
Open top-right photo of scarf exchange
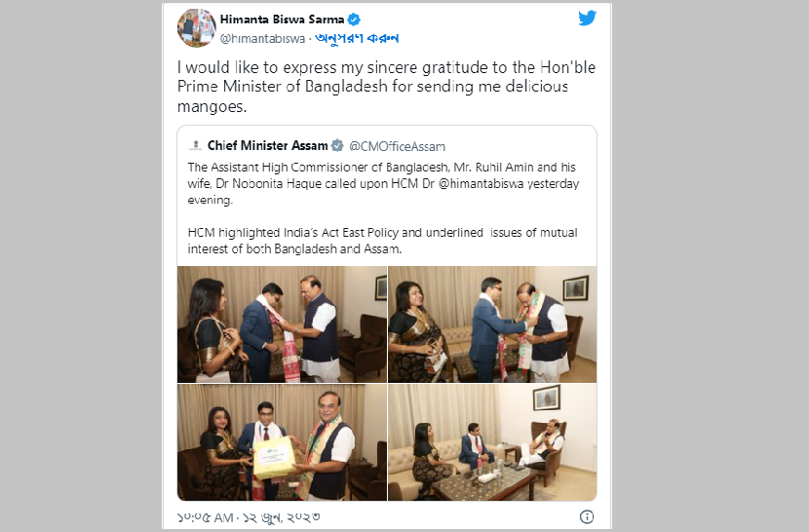click(x=492, y=324)
